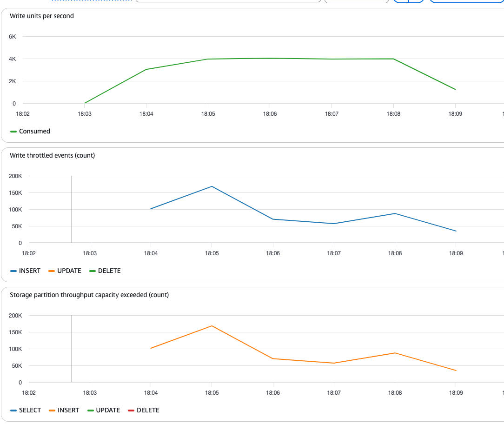Viewport: 504px width, 424px height.
Task: Click the Write units per second chart title
Action: 42,16
